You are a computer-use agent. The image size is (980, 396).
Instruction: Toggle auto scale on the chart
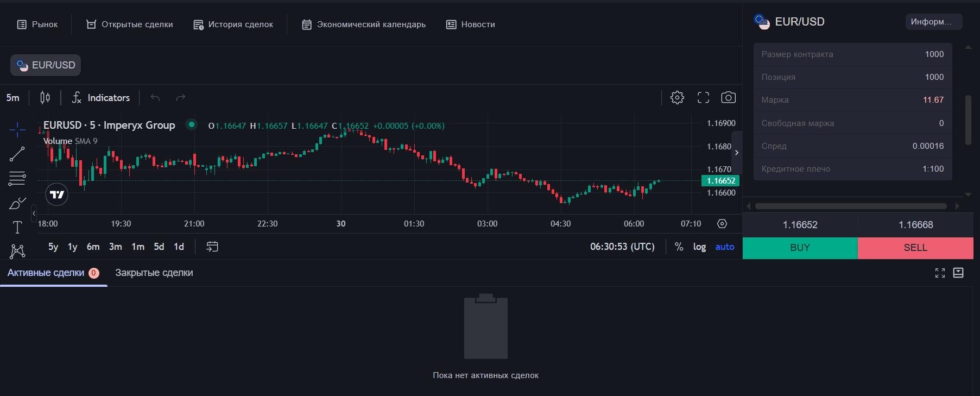pyautogui.click(x=724, y=247)
